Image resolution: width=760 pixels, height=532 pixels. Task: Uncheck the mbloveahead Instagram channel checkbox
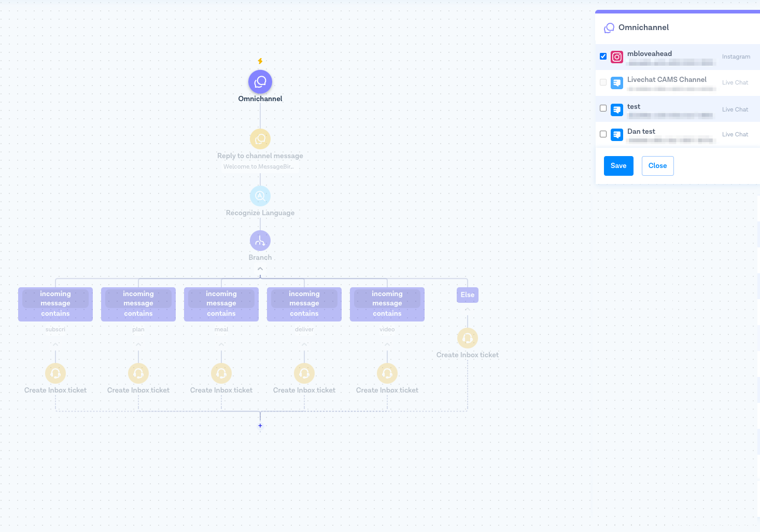click(x=603, y=57)
